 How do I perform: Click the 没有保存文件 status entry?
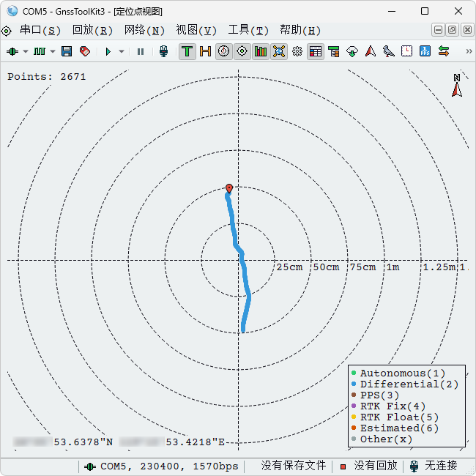pyautogui.click(x=294, y=466)
